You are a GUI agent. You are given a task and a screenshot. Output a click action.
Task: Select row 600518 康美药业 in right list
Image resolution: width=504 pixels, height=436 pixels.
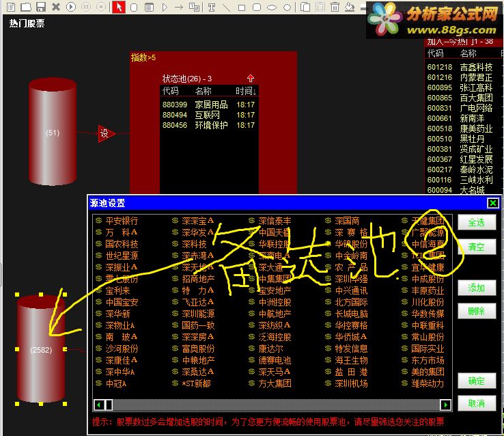(460, 128)
